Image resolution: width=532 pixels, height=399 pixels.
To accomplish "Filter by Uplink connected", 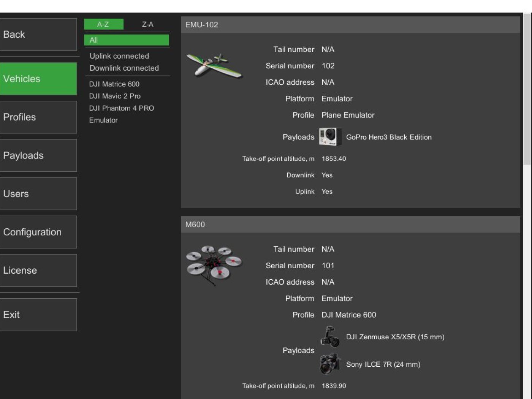I will pyautogui.click(x=119, y=56).
